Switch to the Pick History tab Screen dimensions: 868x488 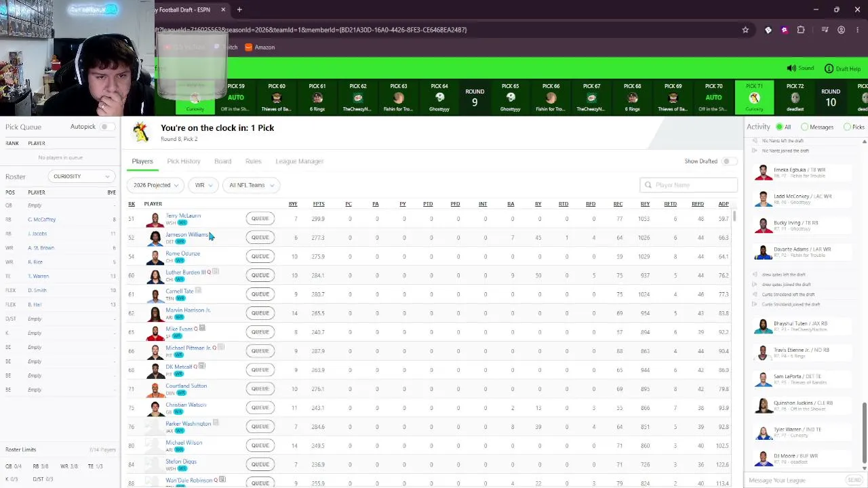click(x=184, y=161)
